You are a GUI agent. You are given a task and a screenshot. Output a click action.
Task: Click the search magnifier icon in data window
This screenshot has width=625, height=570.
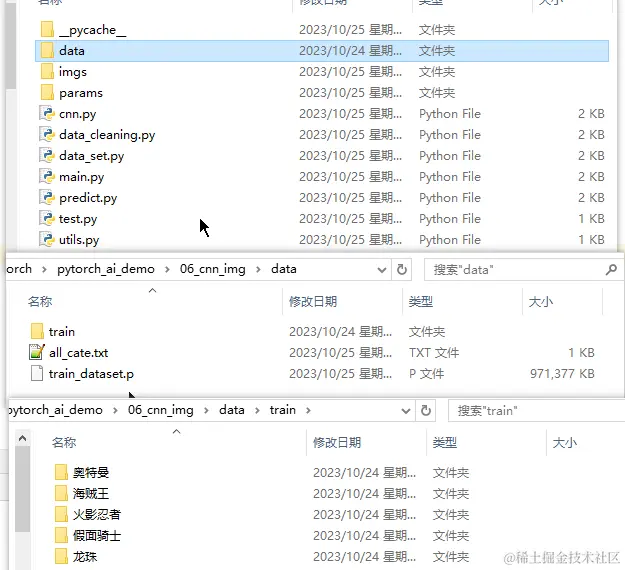tap(611, 270)
